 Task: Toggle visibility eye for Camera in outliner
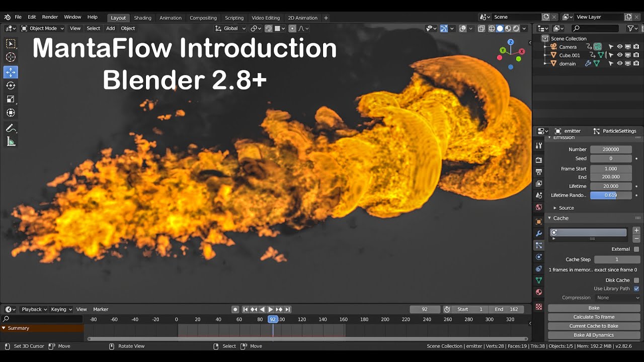coord(620,47)
